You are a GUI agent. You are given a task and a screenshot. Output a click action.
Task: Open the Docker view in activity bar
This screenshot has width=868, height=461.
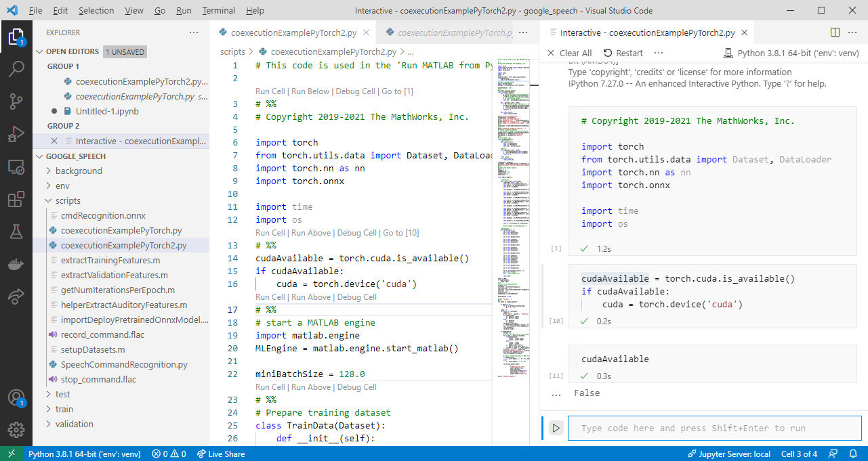coord(16,264)
